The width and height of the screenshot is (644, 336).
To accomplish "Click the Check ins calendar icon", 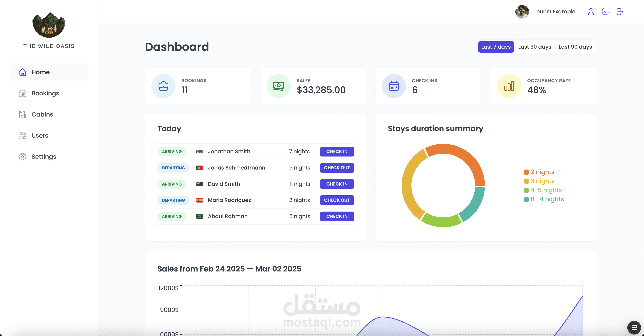I will point(394,86).
